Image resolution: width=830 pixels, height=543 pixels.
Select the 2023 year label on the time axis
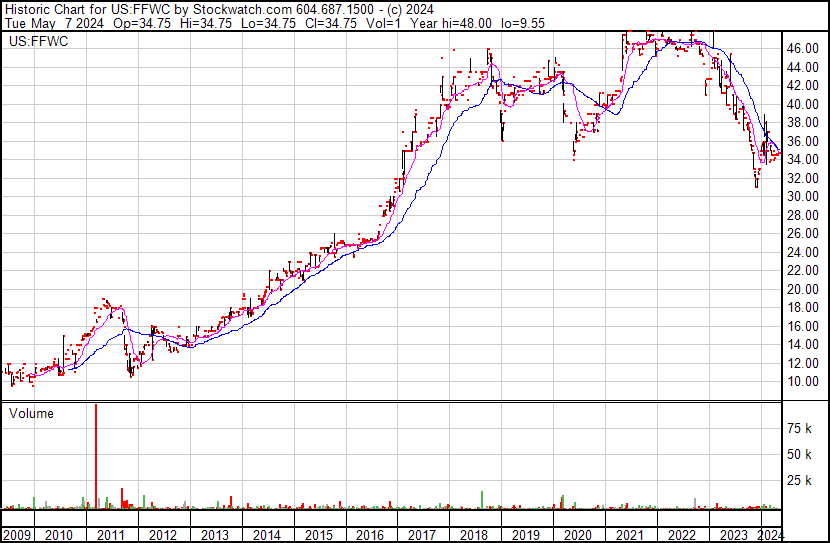click(x=733, y=534)
